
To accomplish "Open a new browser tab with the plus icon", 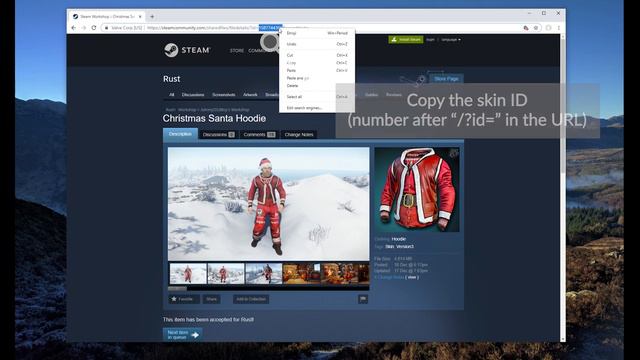I will [x=152, y=17].
